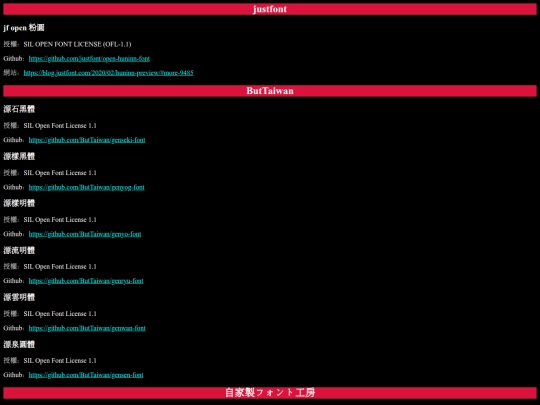
Task: Click 'SIL Open Font License 1.1' under 源雲明體
Action: pyautogui.click(x=60, y=313)
